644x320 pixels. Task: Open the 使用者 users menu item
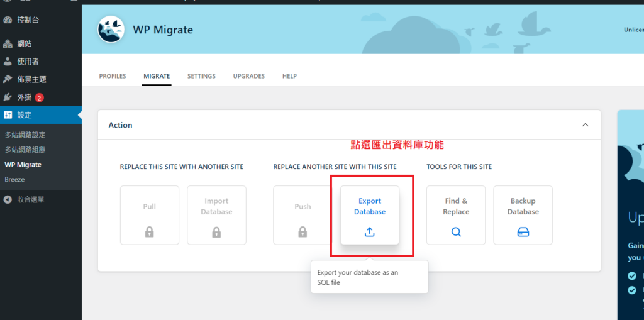[28, 62]
